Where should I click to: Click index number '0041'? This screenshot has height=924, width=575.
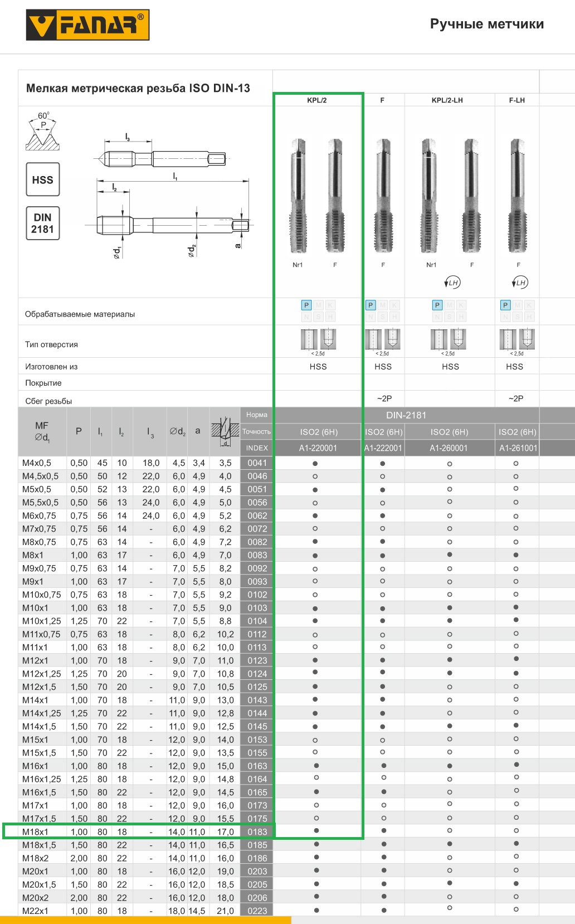tap(257, 463)
